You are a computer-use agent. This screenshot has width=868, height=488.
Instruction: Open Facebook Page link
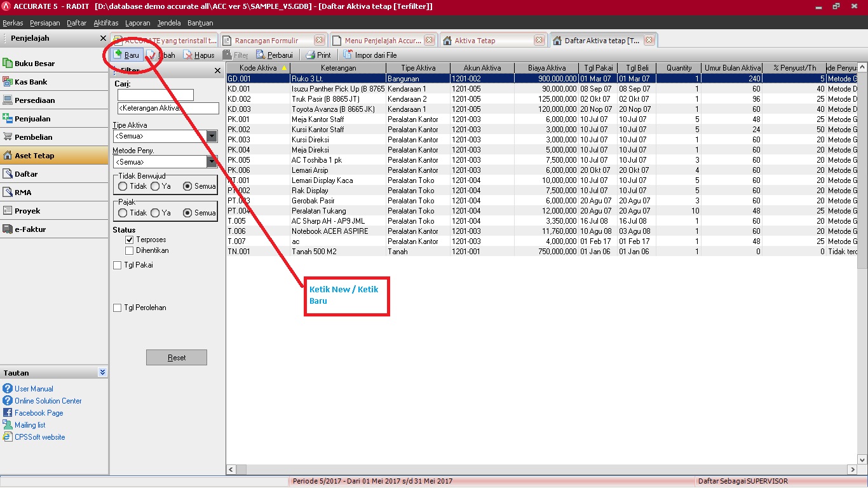39,413
